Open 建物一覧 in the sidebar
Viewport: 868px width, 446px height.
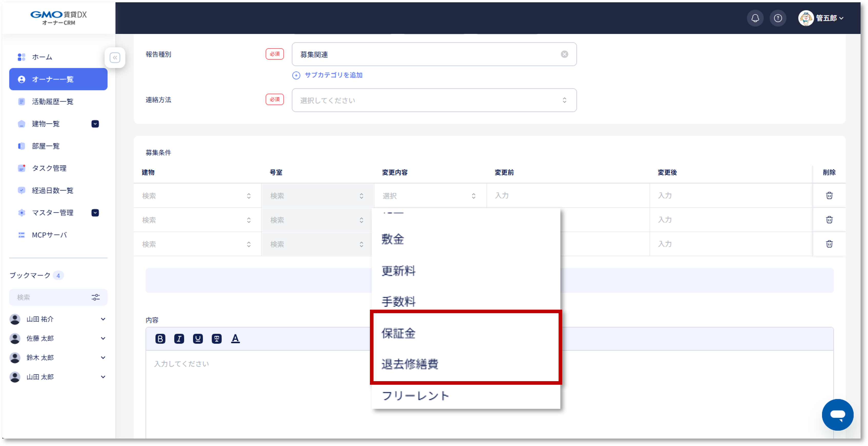[x=45, y=124]
